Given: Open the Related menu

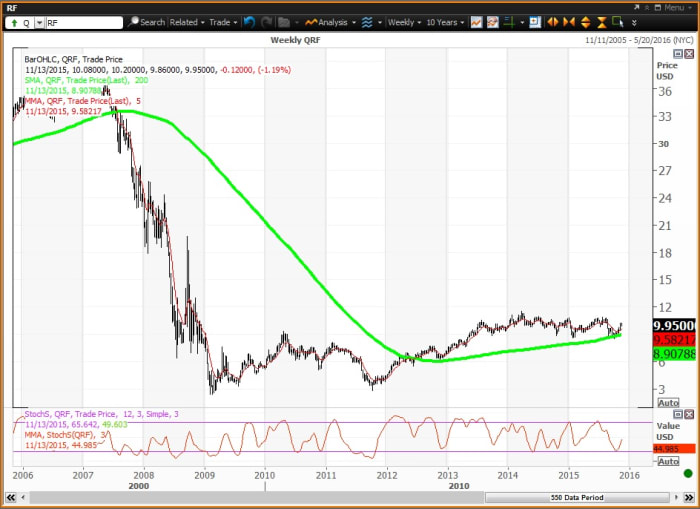Looking at the screenshot, I should click(x=187, y=22).
